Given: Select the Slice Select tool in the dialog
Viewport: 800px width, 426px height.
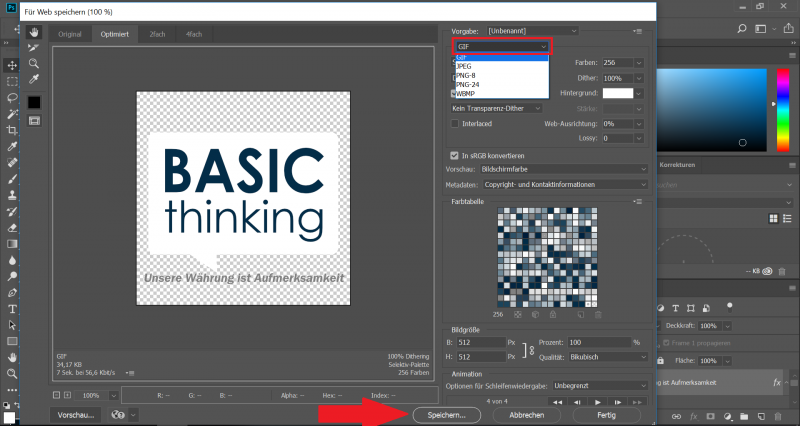Looking at the screenshot, I should [x=34, y=48].
